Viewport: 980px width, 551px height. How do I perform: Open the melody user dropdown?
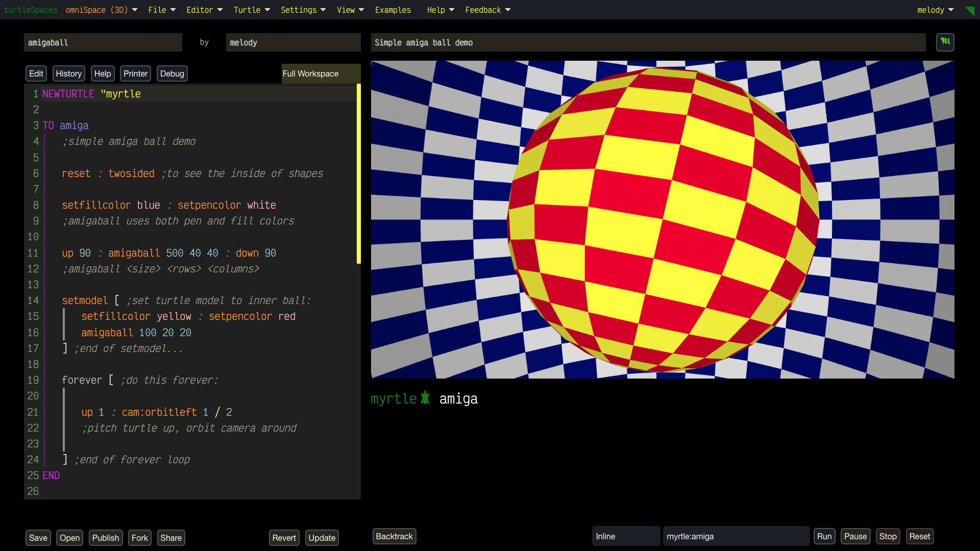[935, 10]
